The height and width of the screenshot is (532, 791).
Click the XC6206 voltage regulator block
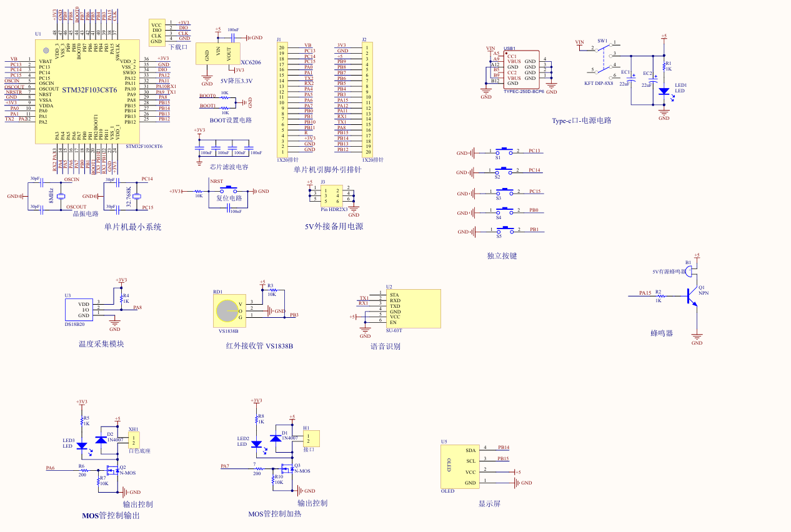pos(217,54)
